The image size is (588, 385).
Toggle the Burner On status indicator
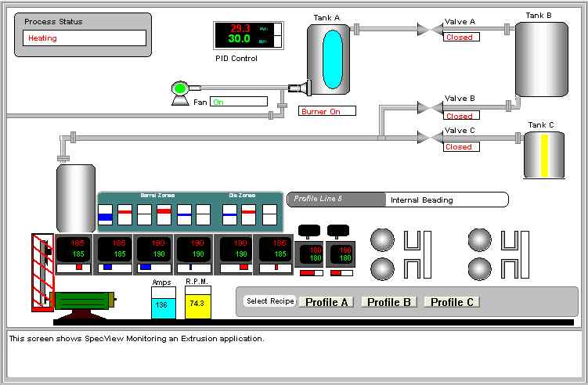click(x=326, y=111)
